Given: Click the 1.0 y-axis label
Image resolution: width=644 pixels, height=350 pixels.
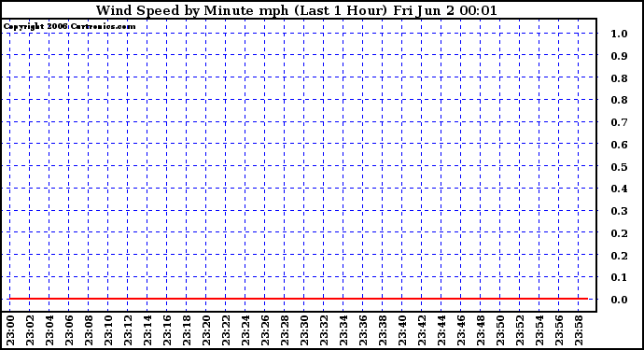Looking at the screenshot, I should point(619,34).
